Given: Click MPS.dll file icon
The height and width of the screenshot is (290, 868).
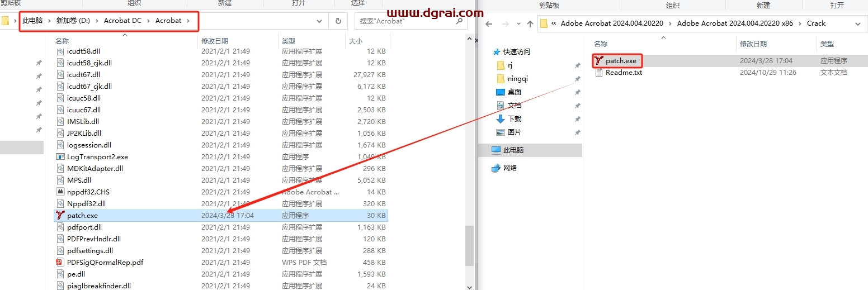Looking at the screenshot, I should (x=60, y=180).
